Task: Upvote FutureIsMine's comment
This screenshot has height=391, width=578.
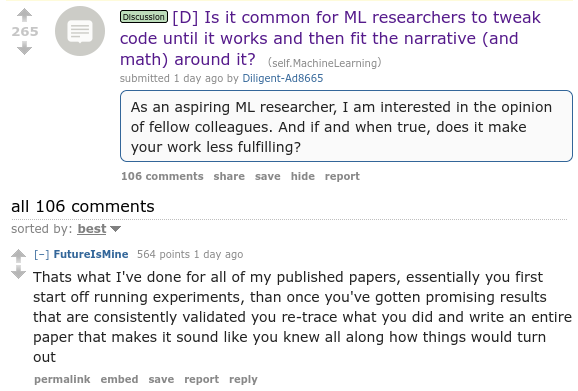Action: click(18, 255)
